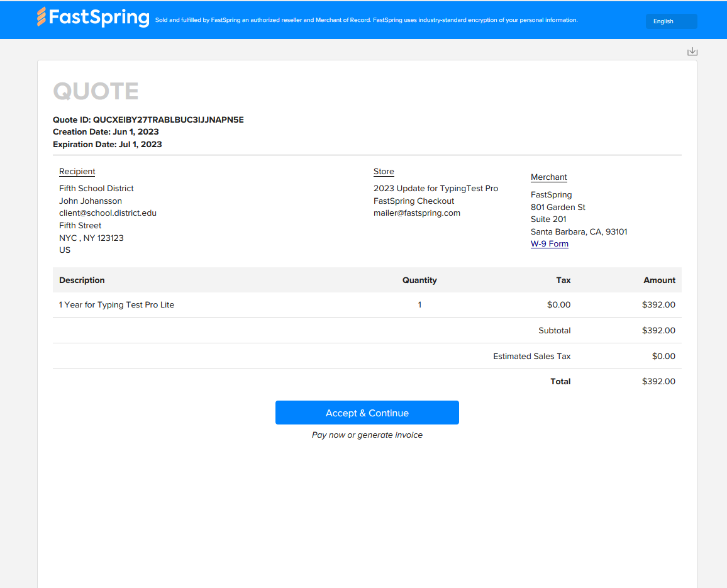Click the 'Pay now or generate invoice' text
The width and height of the screenshot is (727, 588).
(x=367, y=435)
